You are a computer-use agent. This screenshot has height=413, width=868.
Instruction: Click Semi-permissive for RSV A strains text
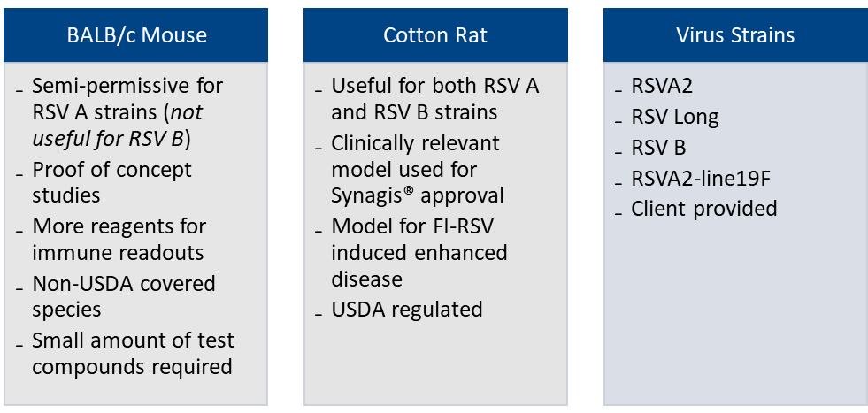pos(127,98)
